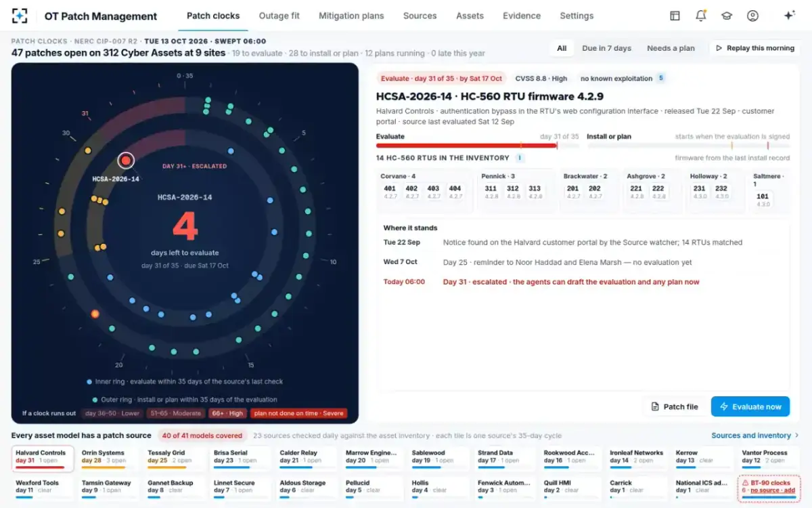This screenshot has height=508, width=812.
Task: Open the user profile icon
Action: (x=752, y=16)
